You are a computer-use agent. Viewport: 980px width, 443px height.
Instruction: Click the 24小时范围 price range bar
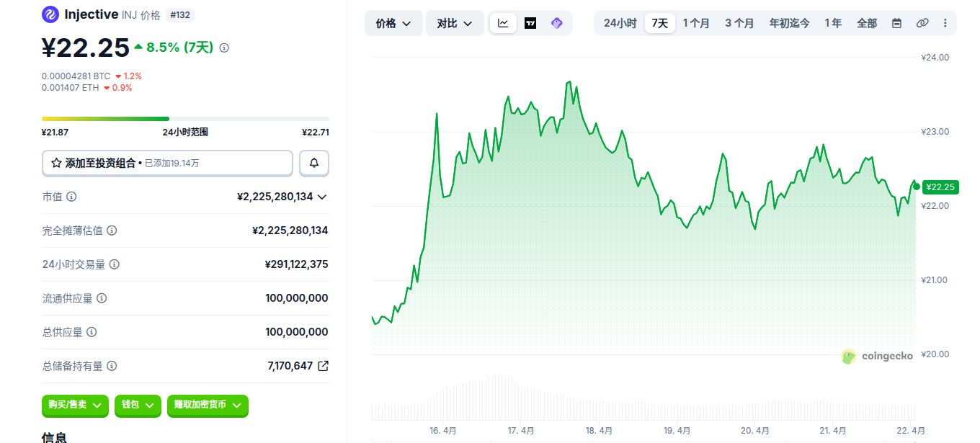coord(185,118)
